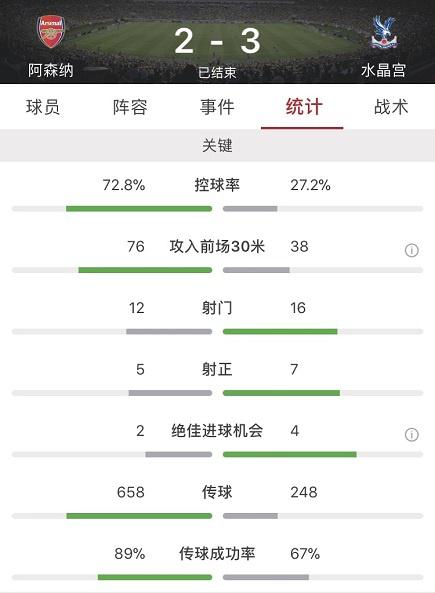Tap the Arsenal club crest
Viewport: 435px width, 593px height.
coord(51,32)
